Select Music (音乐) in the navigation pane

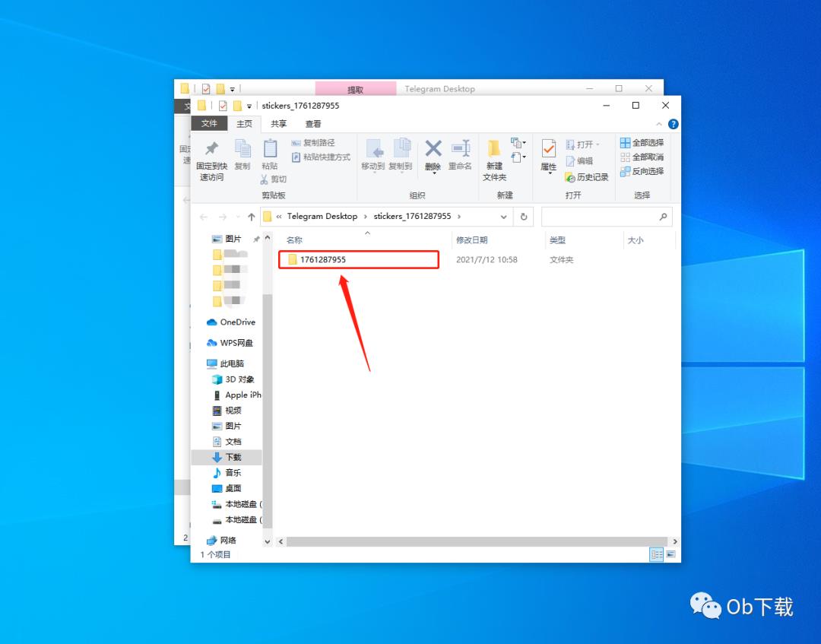[227, 472]
